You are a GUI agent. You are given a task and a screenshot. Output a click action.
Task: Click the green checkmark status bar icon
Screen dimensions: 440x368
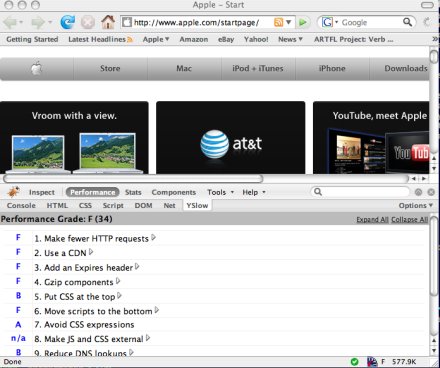tap(355, 362)
